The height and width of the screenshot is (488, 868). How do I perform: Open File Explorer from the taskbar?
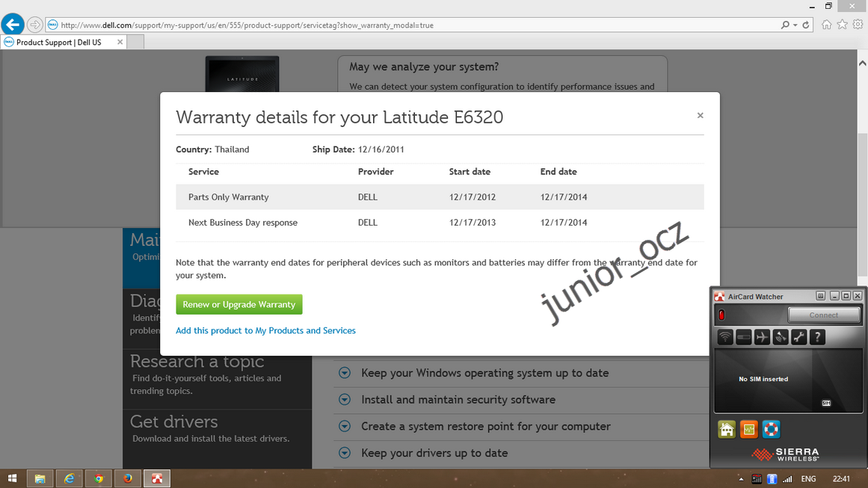pos(40,478)
